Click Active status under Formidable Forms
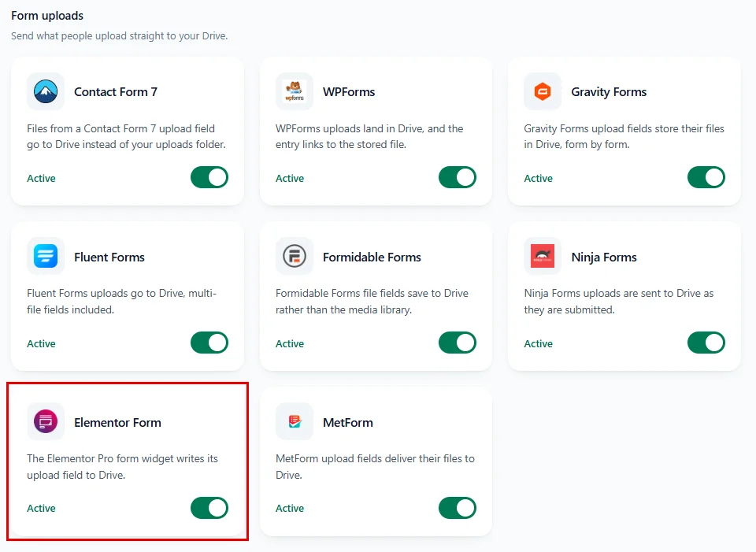Image resolution: width=756 pixels, height=552 pixels. [290, 344]
